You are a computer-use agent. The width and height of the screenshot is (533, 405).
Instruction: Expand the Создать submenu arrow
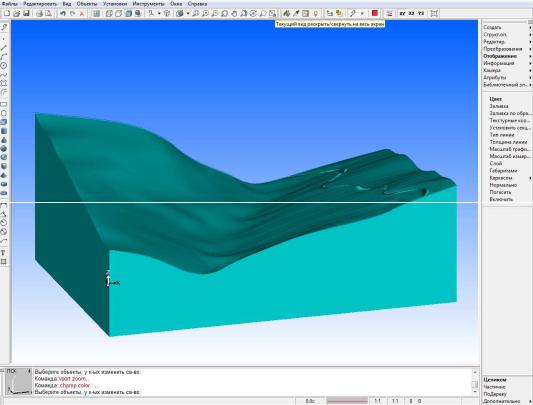(530, 27)
